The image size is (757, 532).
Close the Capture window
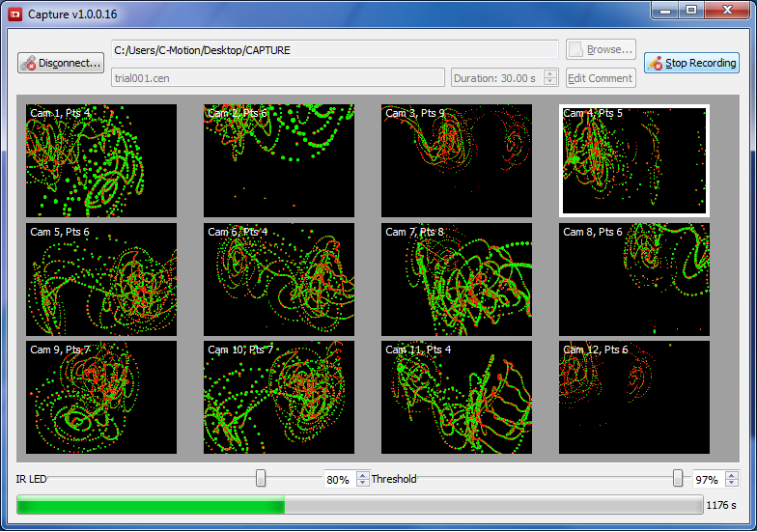coord(727,11)
